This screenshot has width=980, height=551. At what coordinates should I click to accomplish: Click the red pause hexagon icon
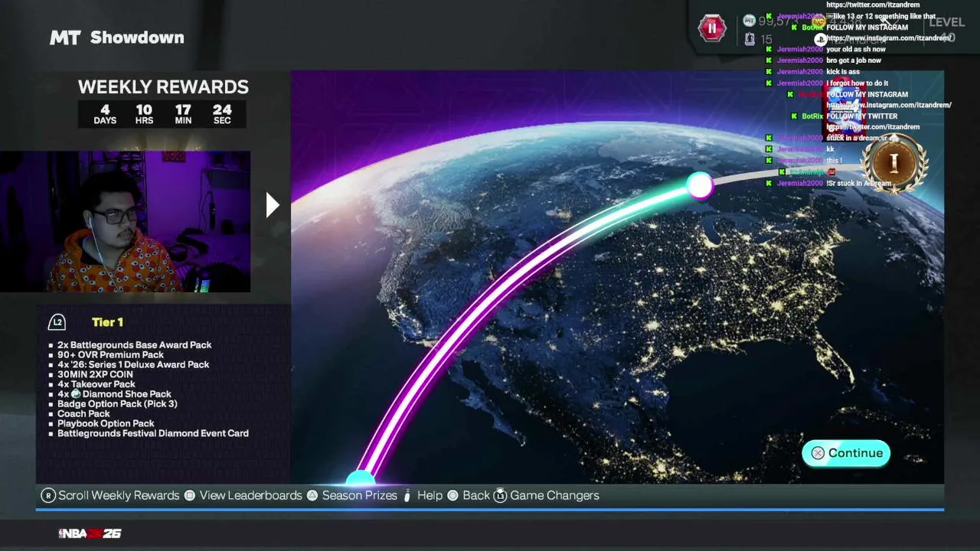click(712, 28)
